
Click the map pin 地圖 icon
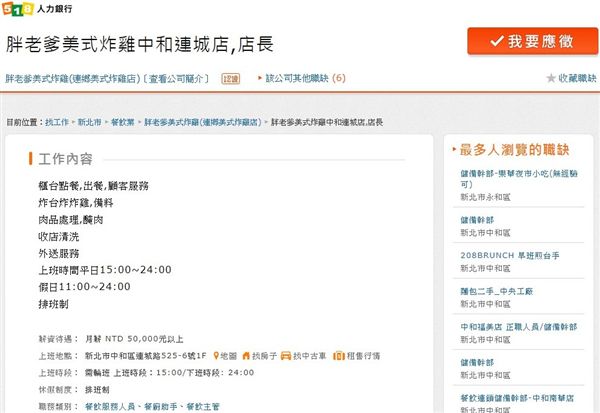pos(216,356)
